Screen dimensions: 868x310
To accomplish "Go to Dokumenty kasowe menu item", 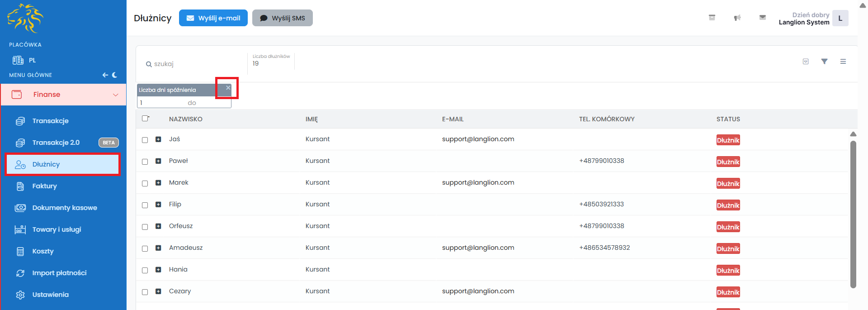I will tap(64, 208).
